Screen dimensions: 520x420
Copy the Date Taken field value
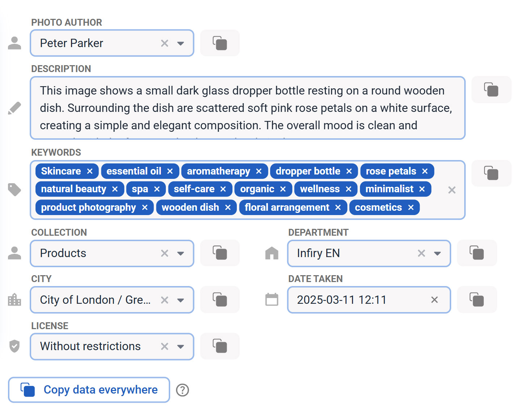(477, 300)
